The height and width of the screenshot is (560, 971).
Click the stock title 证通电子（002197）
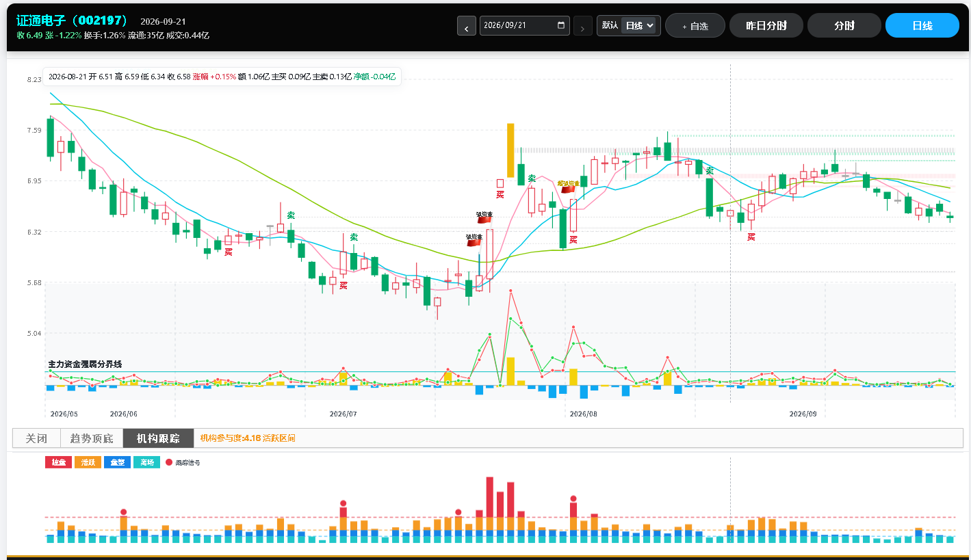click(73, 21)
